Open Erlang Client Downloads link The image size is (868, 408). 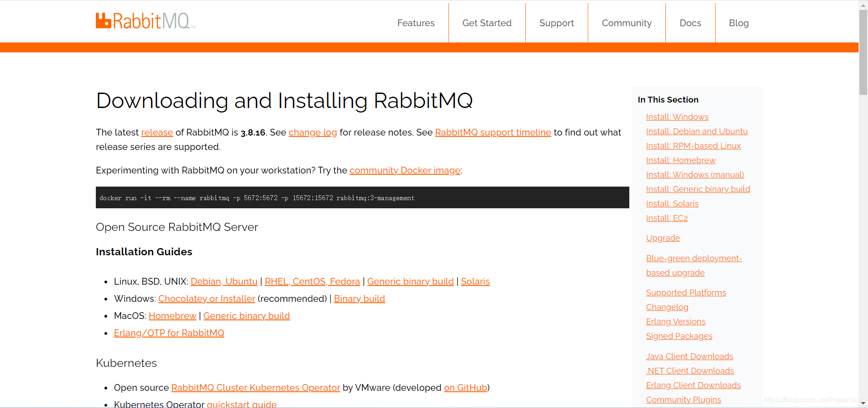(x=693, y=385)
